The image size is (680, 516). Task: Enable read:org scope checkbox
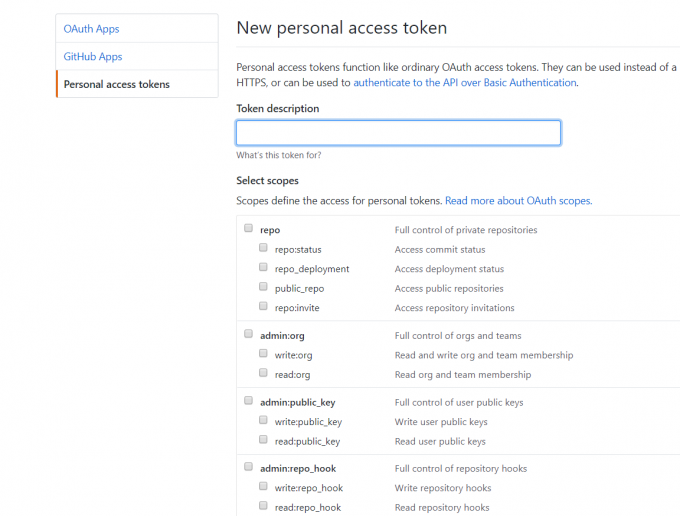tap(263, 373)
